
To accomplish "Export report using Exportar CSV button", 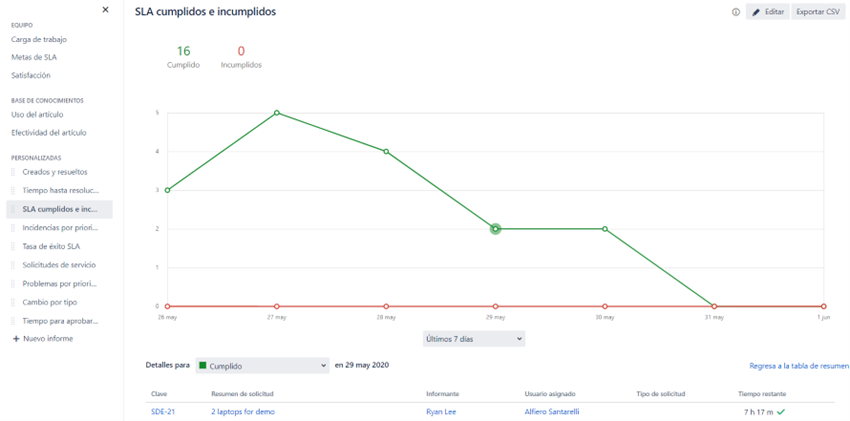I will click(818, 12).
